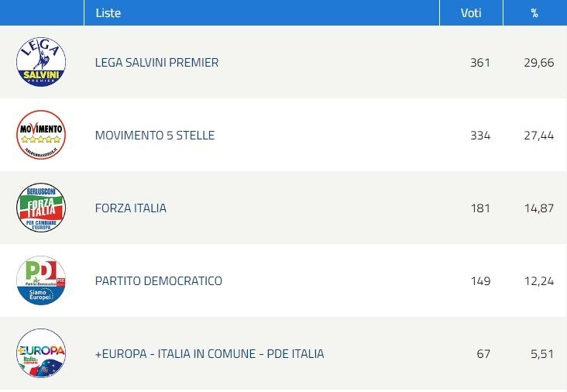Click the 67 votes value

[483, 354]
